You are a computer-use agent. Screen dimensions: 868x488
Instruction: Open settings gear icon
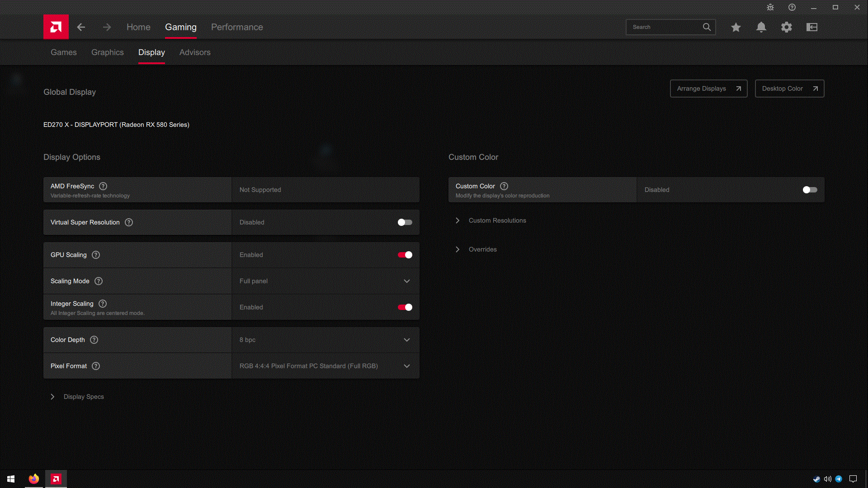(x=787, y=27)
